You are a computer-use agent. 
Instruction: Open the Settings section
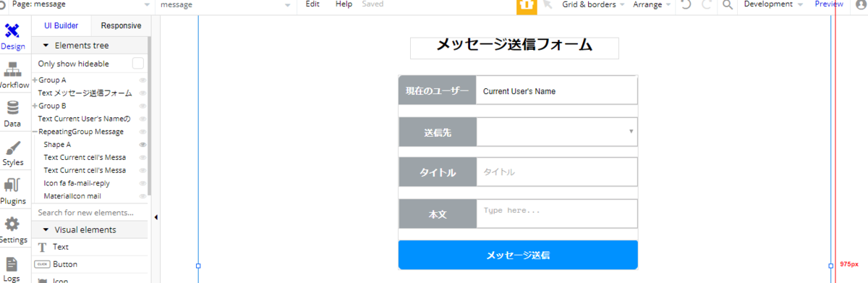pyautogui.click(x=12, y=230)
